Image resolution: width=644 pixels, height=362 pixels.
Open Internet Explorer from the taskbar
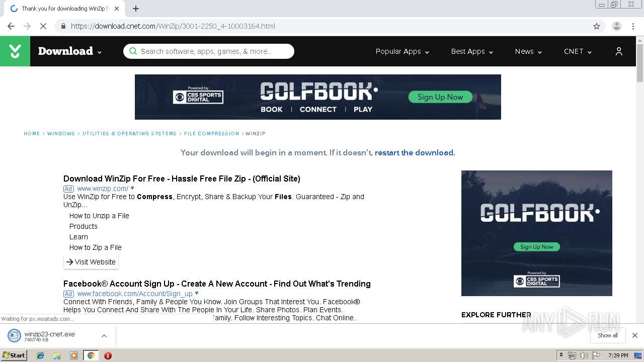click(40, 355)
